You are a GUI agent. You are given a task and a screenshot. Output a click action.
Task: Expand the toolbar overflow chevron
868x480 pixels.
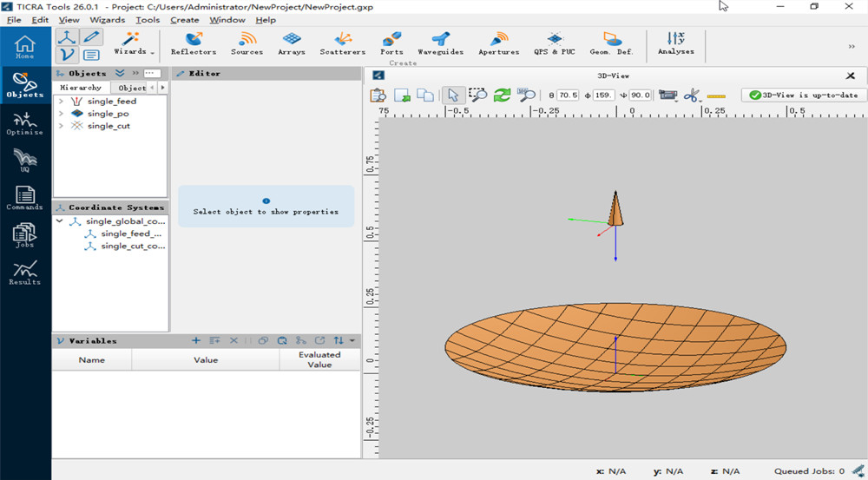coord(852,47)
